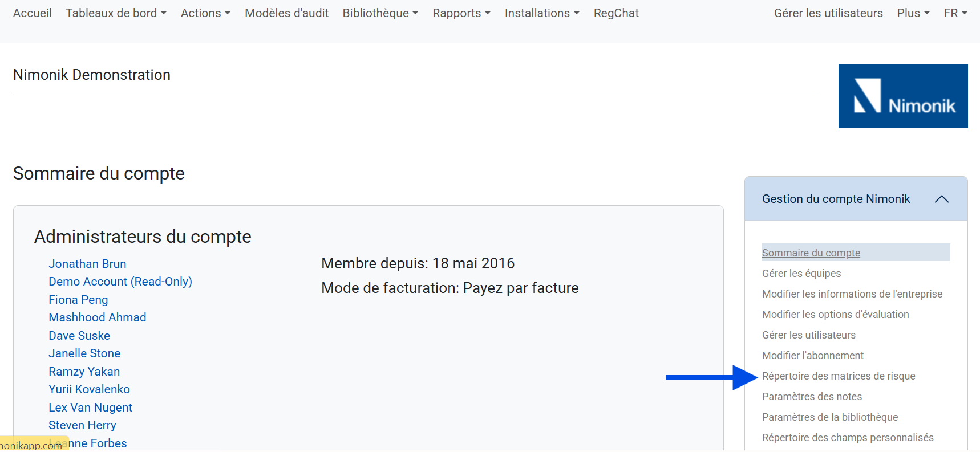Open Yurii Kovalenko administrator profile
This screenshot has width=980, height=452.
(90, 389)
